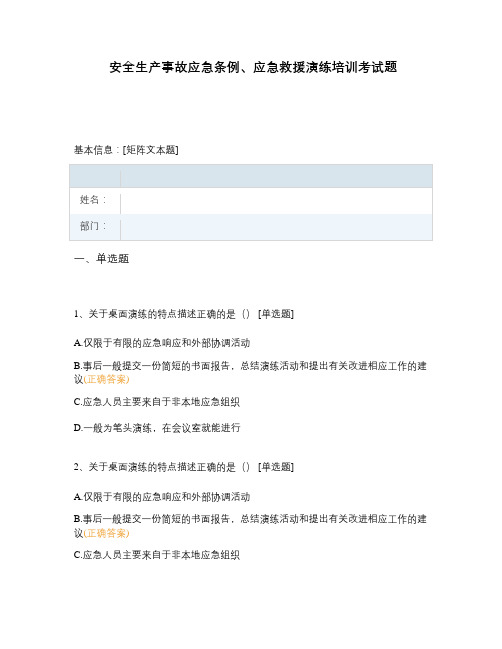
Task: Select option B of question 2
Action: (250, 526)
